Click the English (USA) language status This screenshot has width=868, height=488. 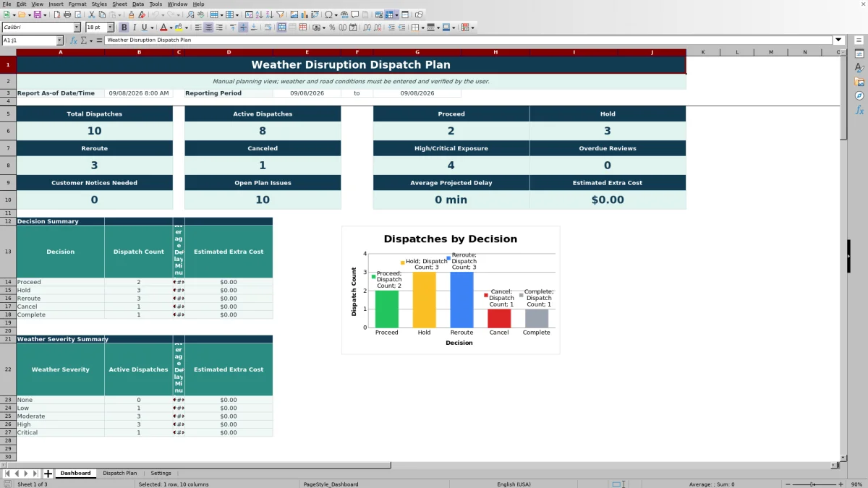point(514,484)
